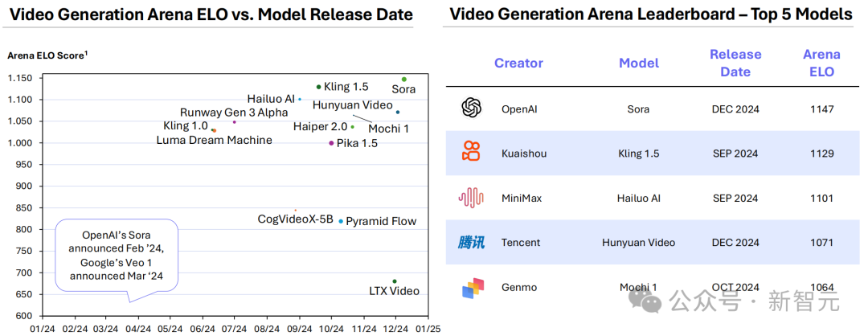This screenshot has width=868, height=336.
Task: Click the Pyramid Flow blue data point
Action: (341, 221)
